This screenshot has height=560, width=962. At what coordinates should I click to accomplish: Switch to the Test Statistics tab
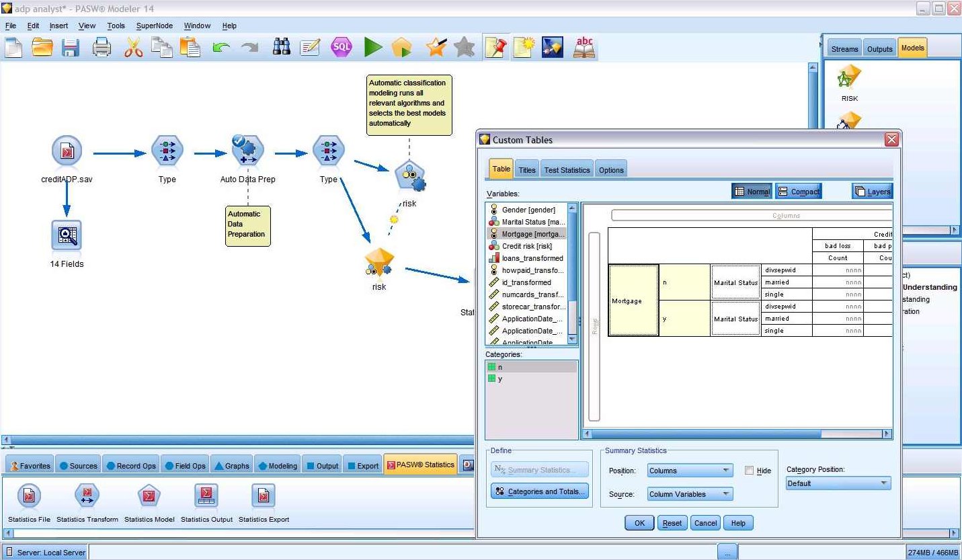tap(566, 169)
